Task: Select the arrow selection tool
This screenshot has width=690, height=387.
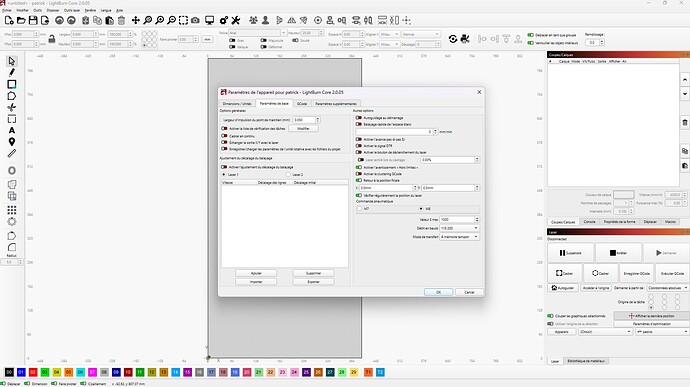Action: coord(12,61)
